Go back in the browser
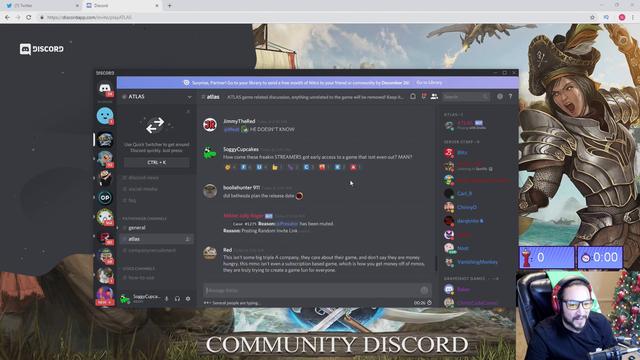Screen dimensions: 640x360 7,18
